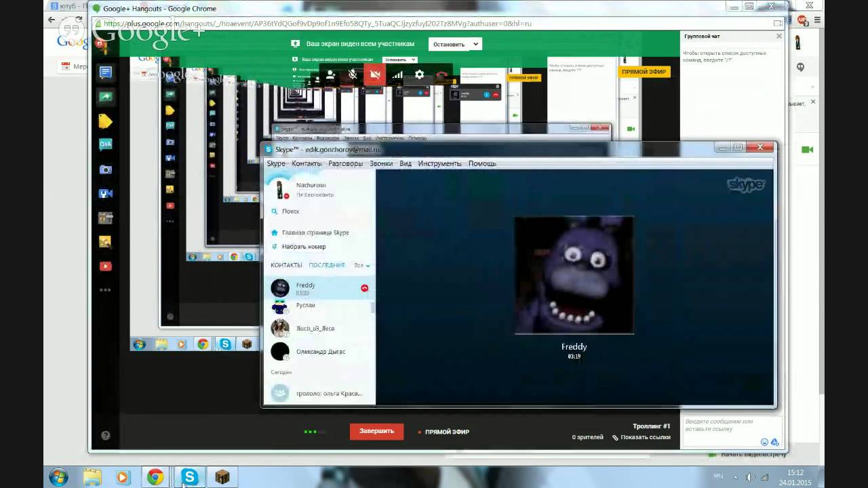Open Набрать номер dial pad
The image size is (868, 488).
[x=304, y=247]
